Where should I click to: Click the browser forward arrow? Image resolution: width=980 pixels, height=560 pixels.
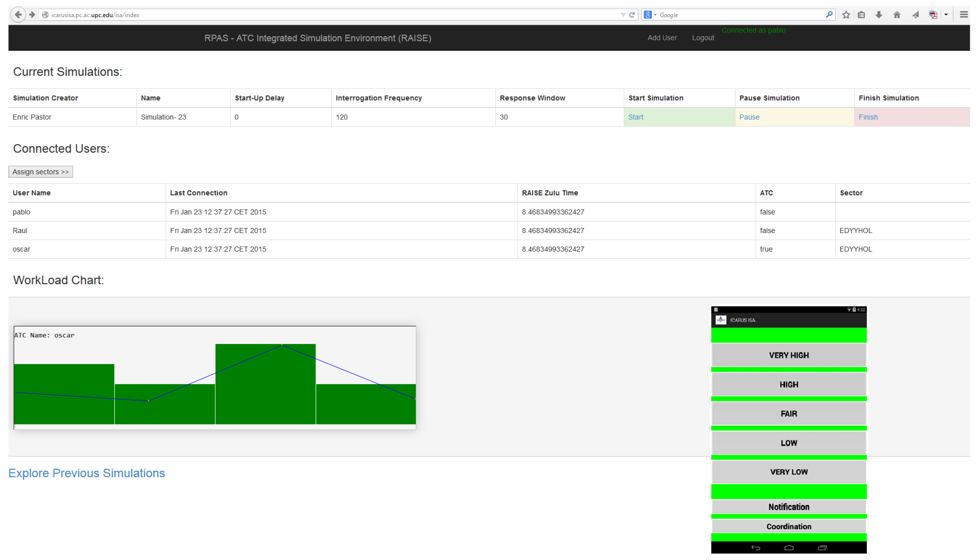tap(32, 15)
